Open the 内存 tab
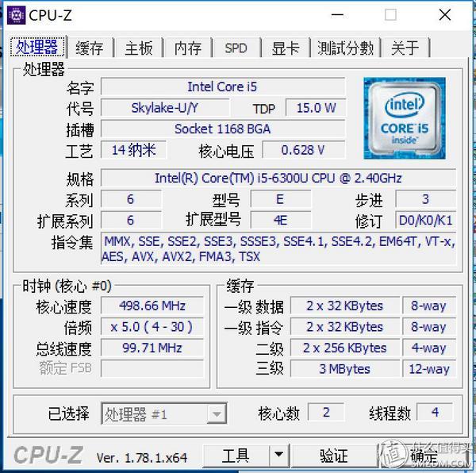The height and width of the screenshot is (473, 476). (188, 48)
